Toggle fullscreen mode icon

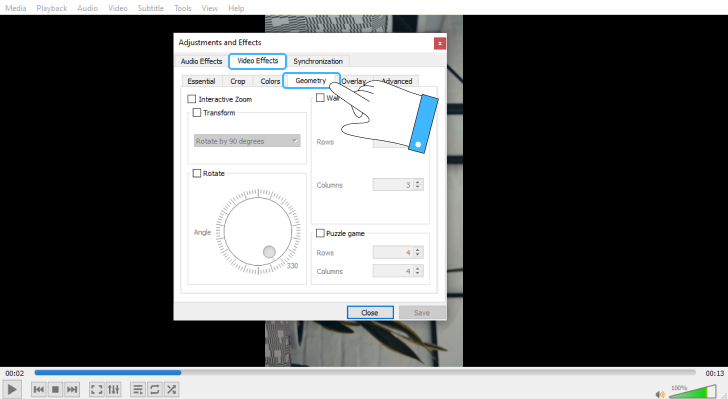tap(96, 389)
